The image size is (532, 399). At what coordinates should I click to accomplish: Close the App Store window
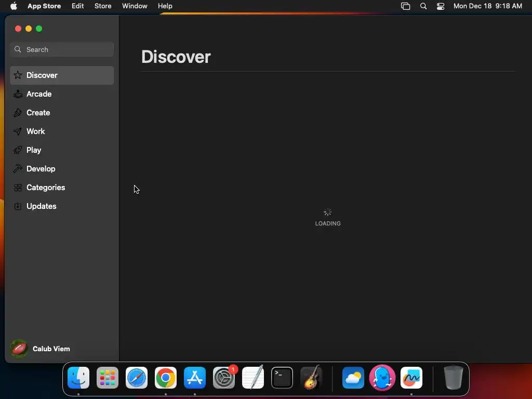tap(18, 29)
